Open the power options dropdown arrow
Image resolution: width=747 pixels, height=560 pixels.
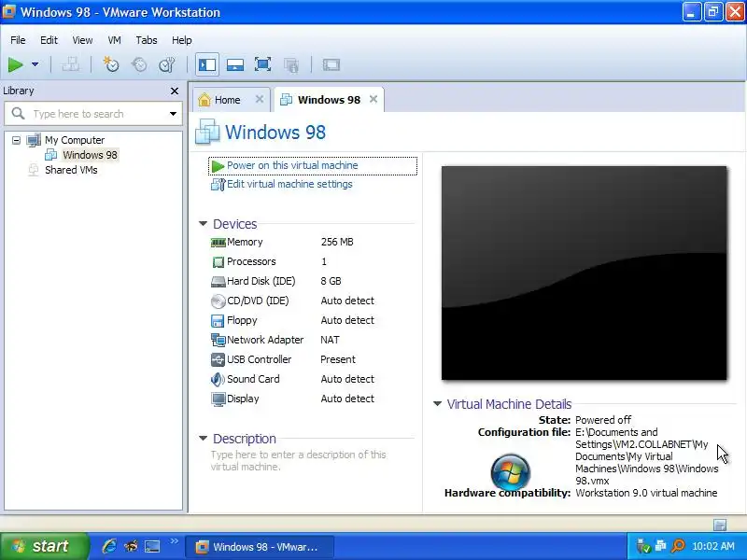pos(35,64)
